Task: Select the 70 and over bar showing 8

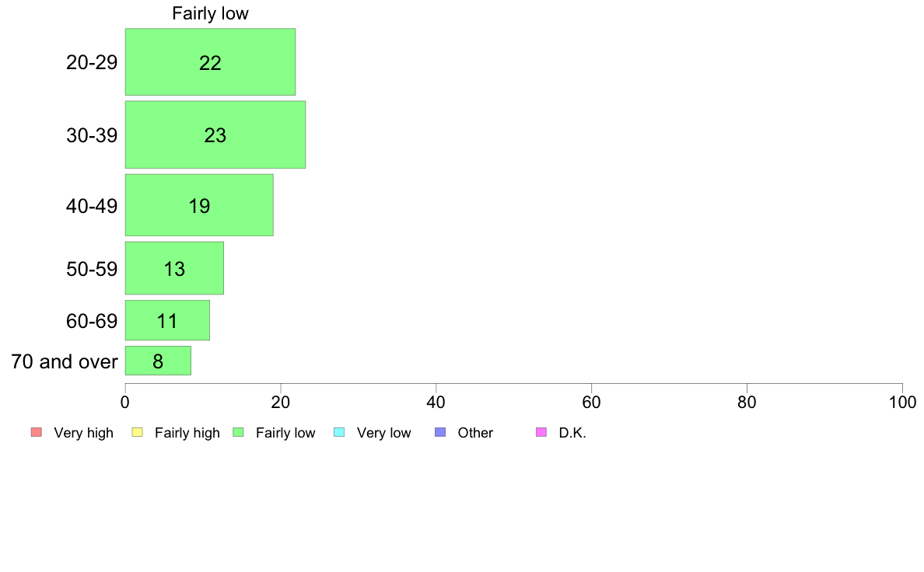Action: pos(158,361)
